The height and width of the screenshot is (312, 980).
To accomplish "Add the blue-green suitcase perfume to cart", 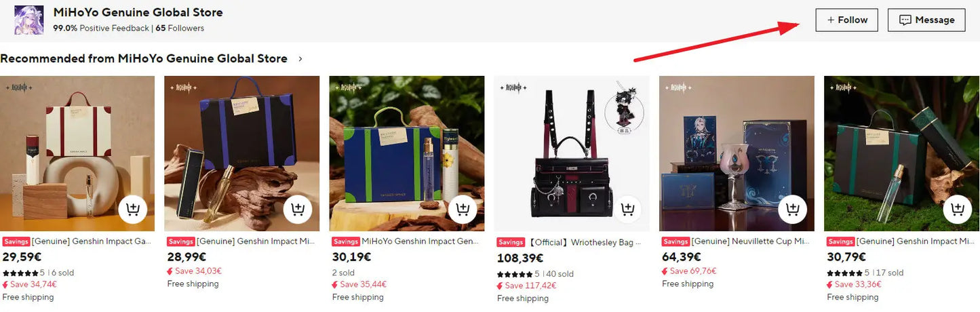I will [x=462, y=209].
